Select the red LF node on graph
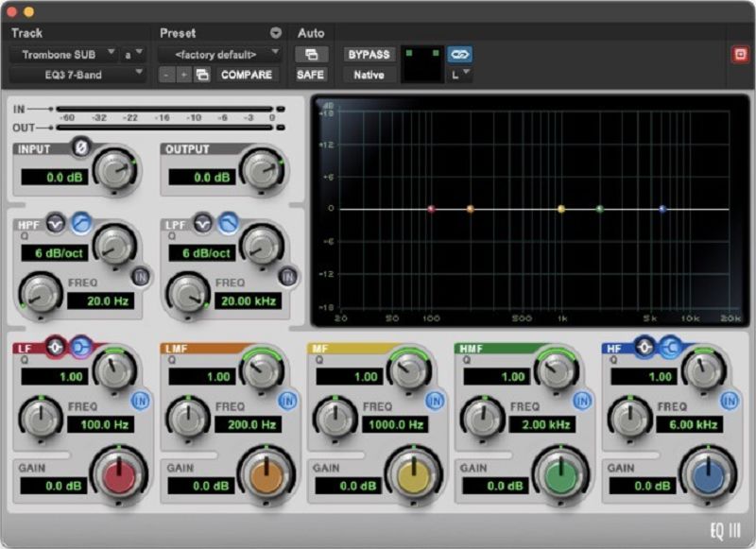This screenshot has height=549, width=756. [x=432, y=209]
